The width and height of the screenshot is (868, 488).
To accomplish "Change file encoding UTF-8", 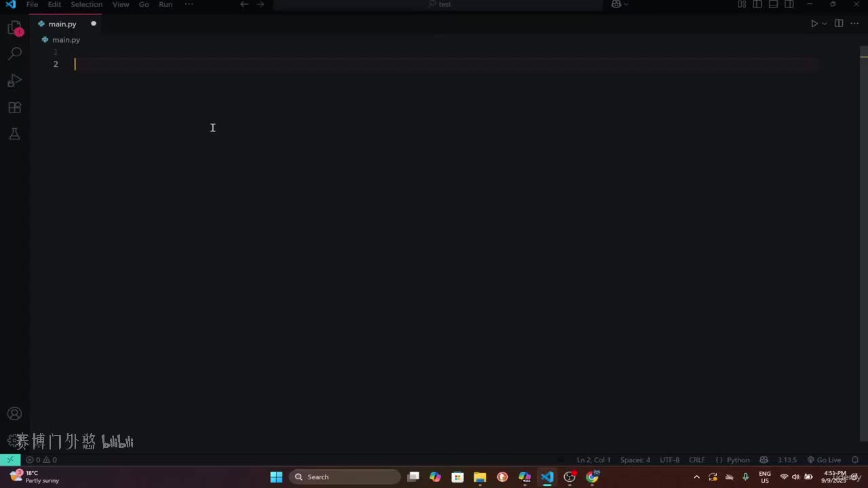I will (x=669, y=460).
